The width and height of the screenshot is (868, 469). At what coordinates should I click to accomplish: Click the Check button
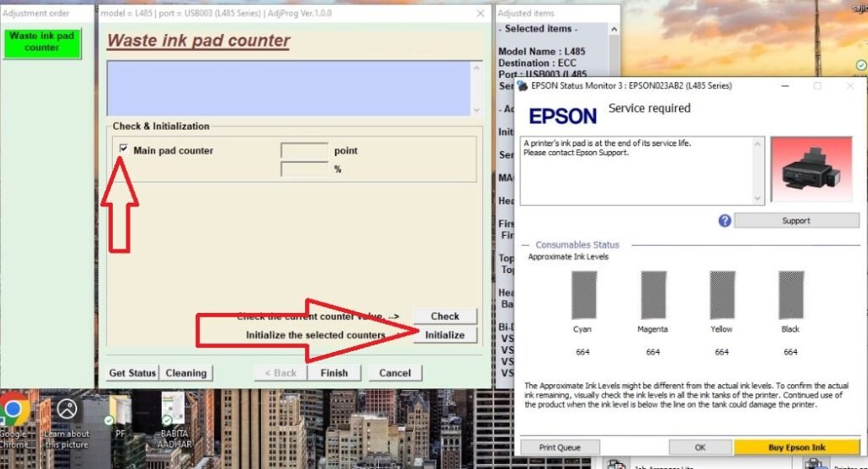pos(445,316)
